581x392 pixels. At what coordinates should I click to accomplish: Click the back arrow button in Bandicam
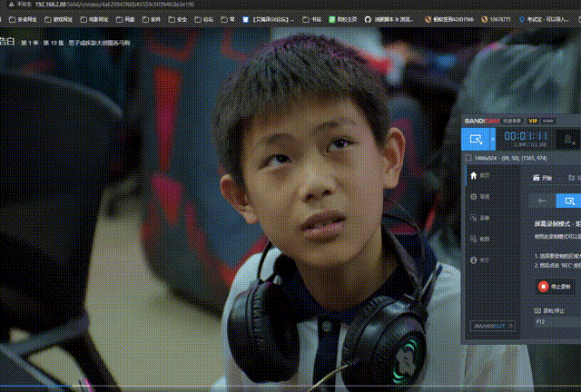542,201
